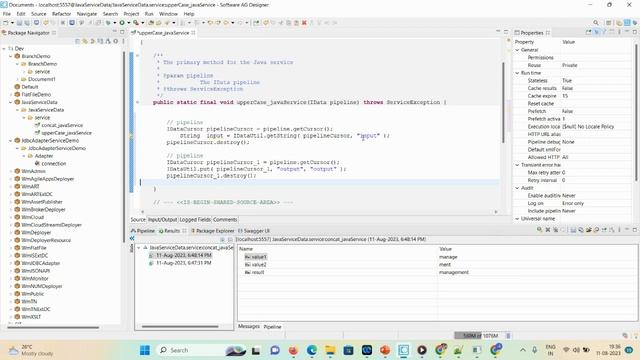This screenshot has width=640, height=360.
Task: Expand the WmAdmin package node
Action: click(11, 171)
